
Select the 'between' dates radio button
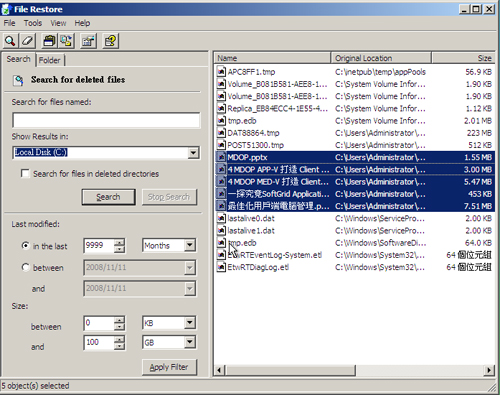[25, 267]
